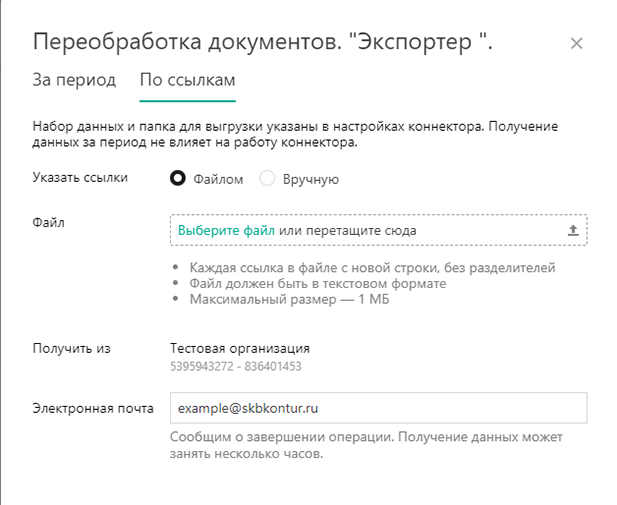Click the dialog title «Переобработка документов»

[x=187, y=42]
